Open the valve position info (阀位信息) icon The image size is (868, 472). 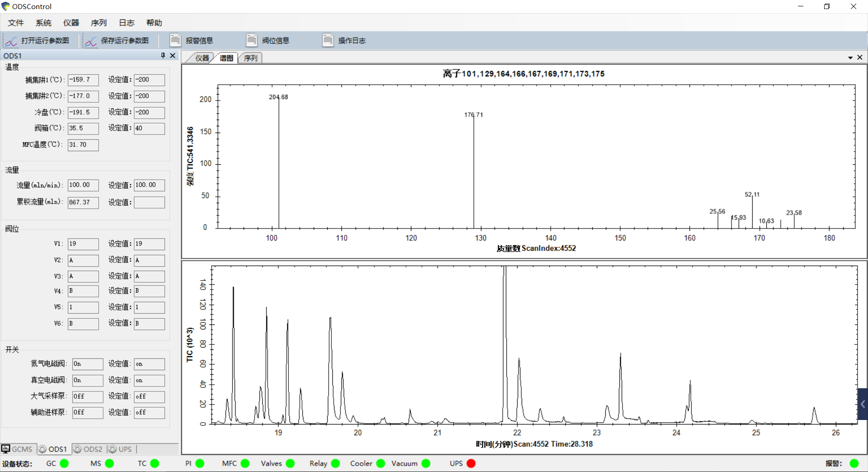[x=251, y=40]
